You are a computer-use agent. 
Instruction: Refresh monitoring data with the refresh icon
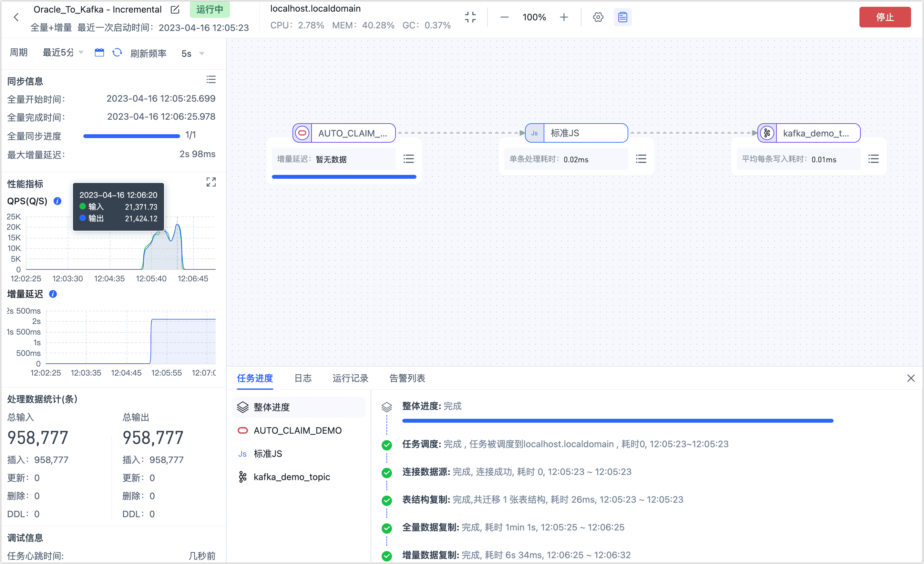click(118, 53)
